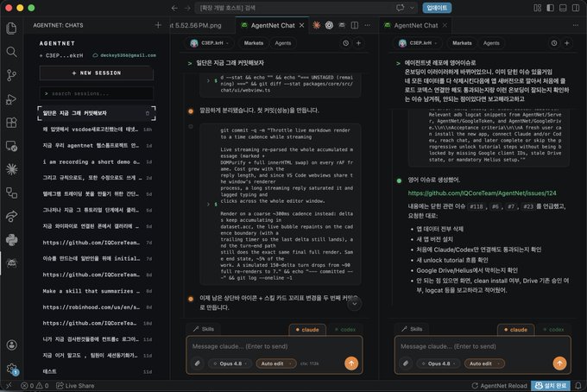Open the Remote Explorer view
This screenshot has width=587, height=392.
[11, 146]
